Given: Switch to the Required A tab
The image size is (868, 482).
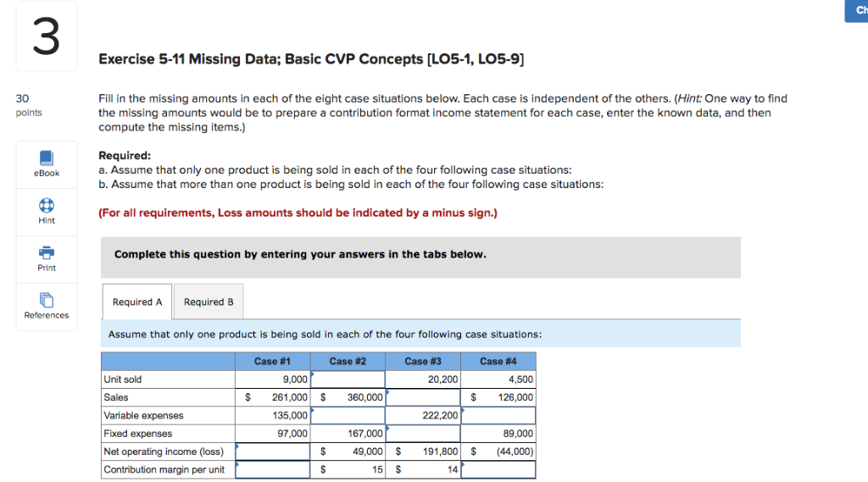Looking at the screenshot, I should pyautogui.click(x=137, y=302).
